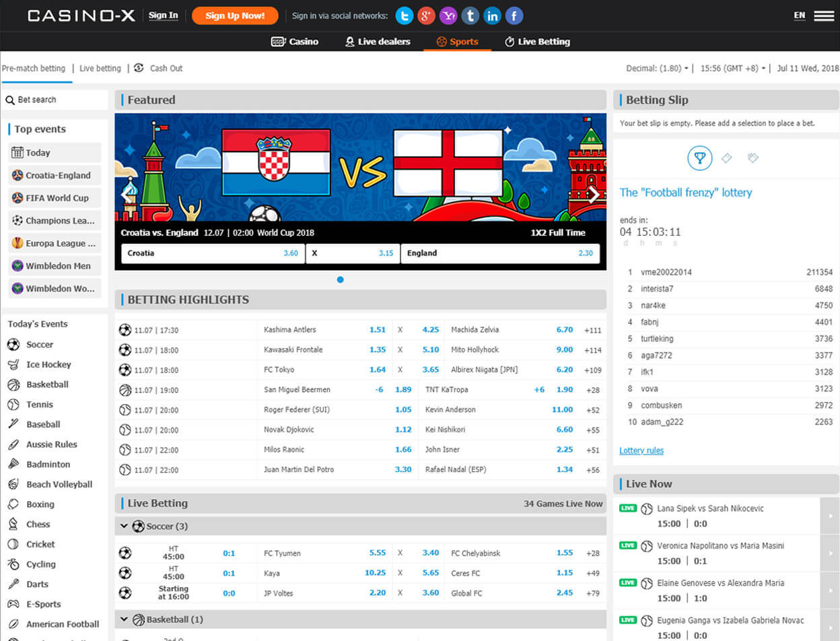Open the Live Betting top tab

[537, 42]
